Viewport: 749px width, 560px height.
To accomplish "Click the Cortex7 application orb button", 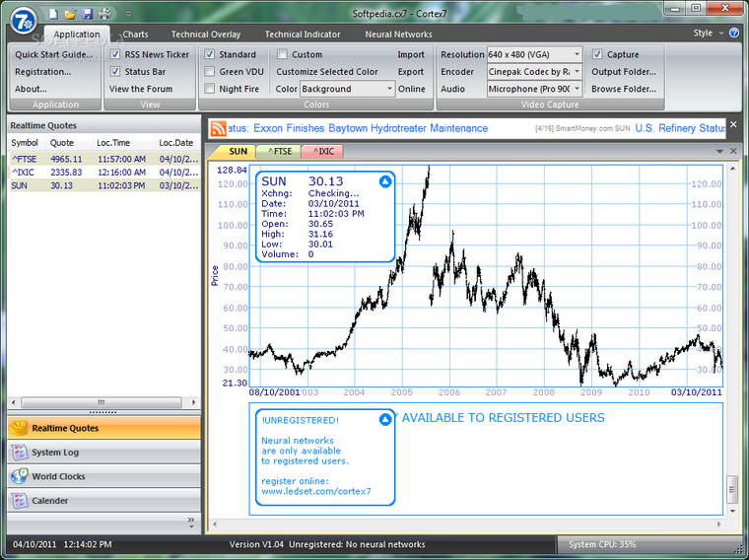I will 24,21.
